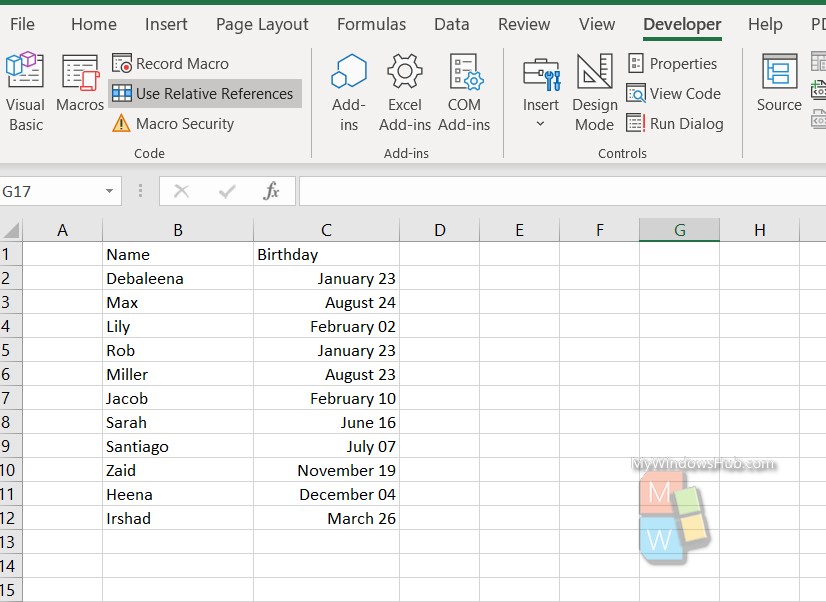Open the Data ribbon tab
826x602 pixels.
(x=451, y=24)
